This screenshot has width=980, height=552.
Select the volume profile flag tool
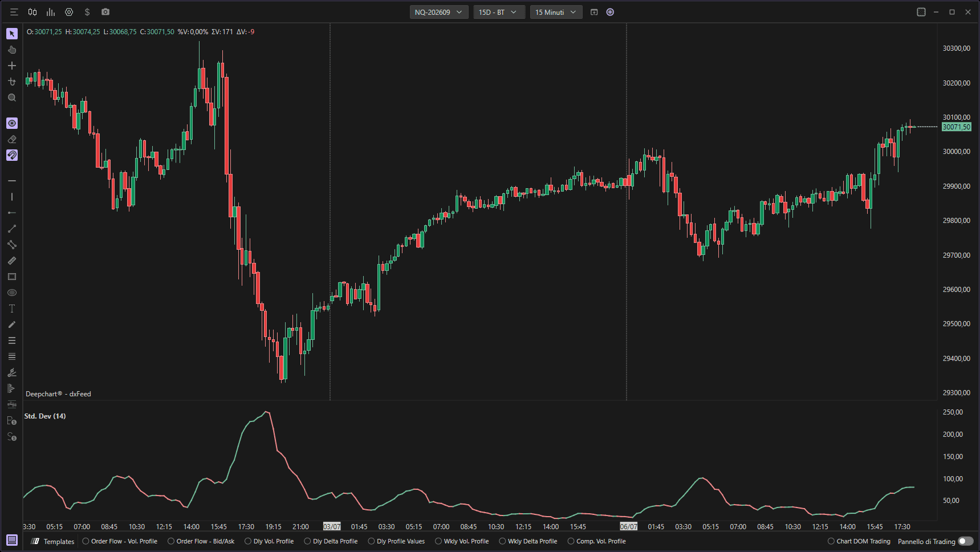pyautogui.click(x=12, y=388)
